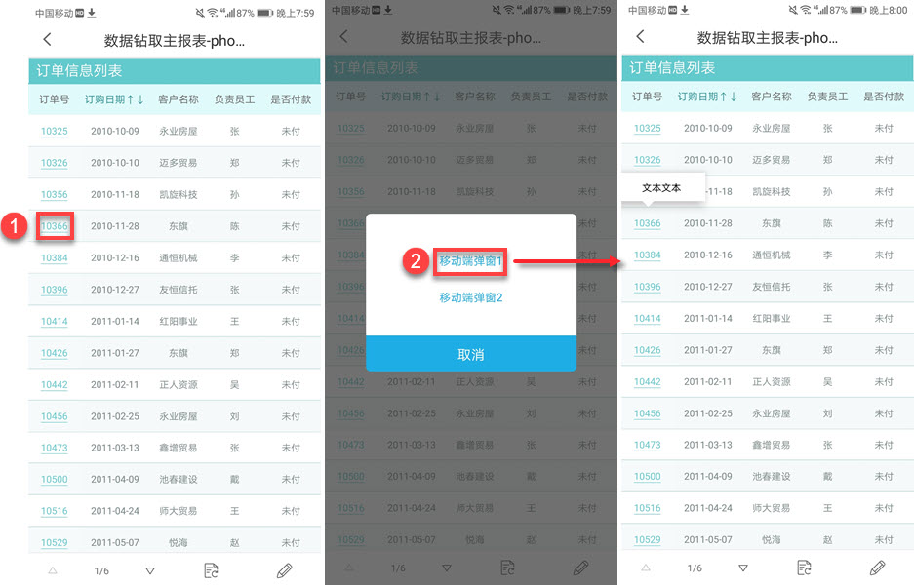Click pencil edit icon in right screen's bottom bar

[877, 568]
